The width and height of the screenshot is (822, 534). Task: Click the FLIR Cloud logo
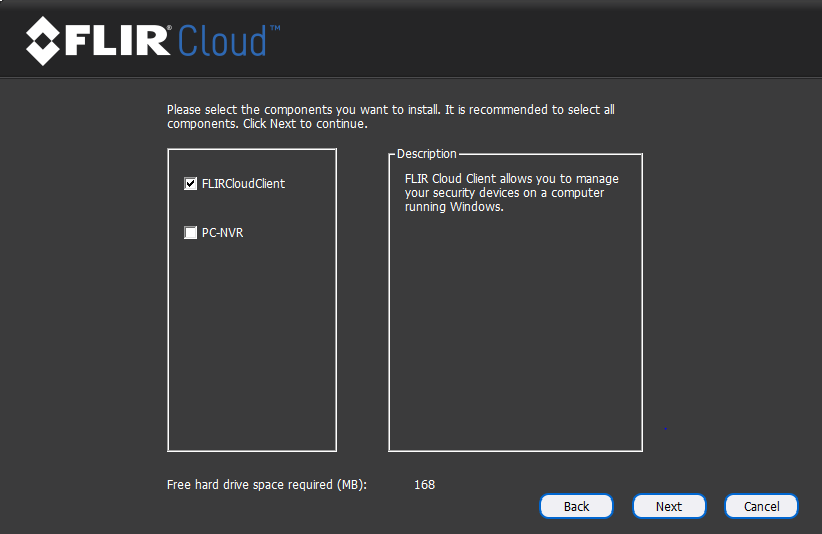[x=153, y=41]
